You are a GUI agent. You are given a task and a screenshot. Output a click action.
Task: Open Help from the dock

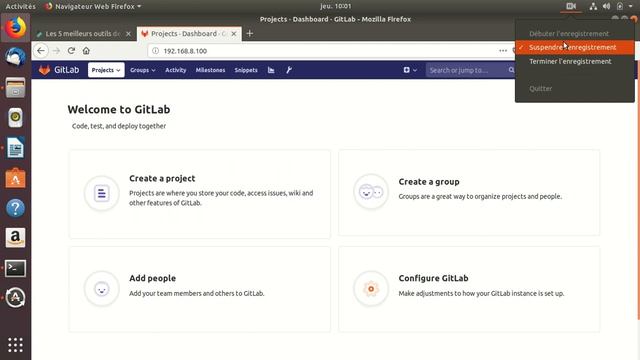tap(16, 208)
